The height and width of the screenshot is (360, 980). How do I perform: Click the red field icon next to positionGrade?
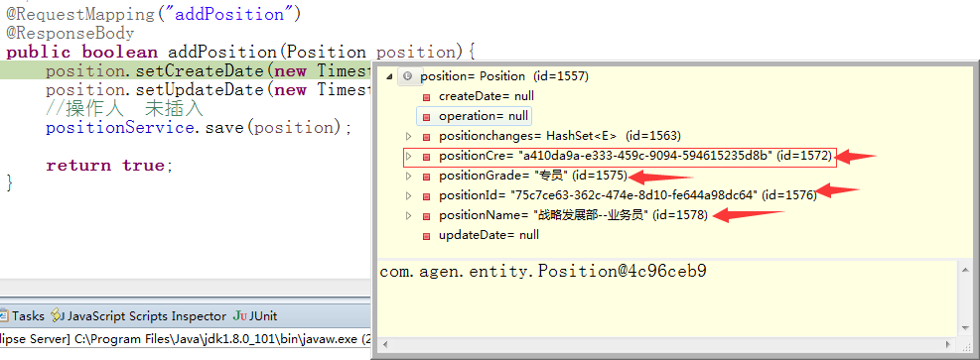point(426,177)
